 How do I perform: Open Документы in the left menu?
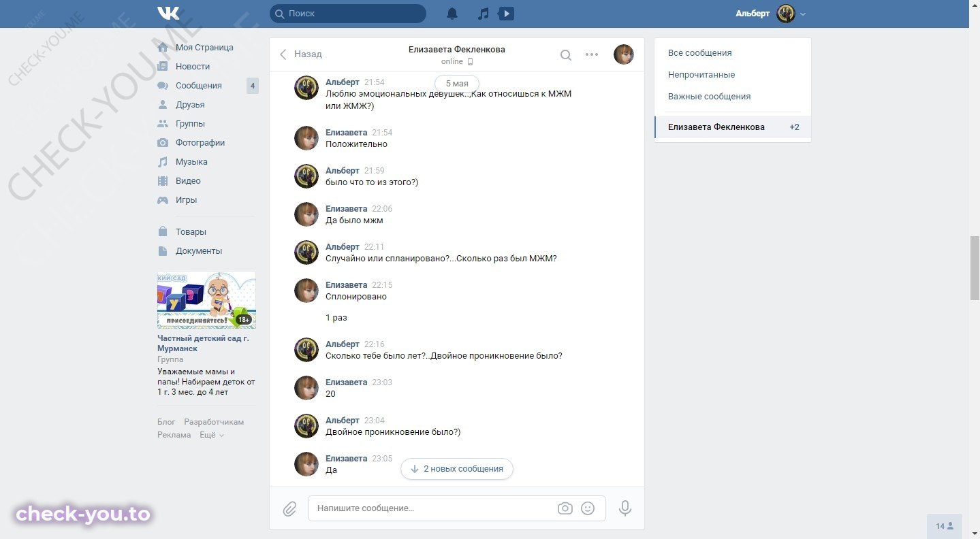(x=199, y=251)
